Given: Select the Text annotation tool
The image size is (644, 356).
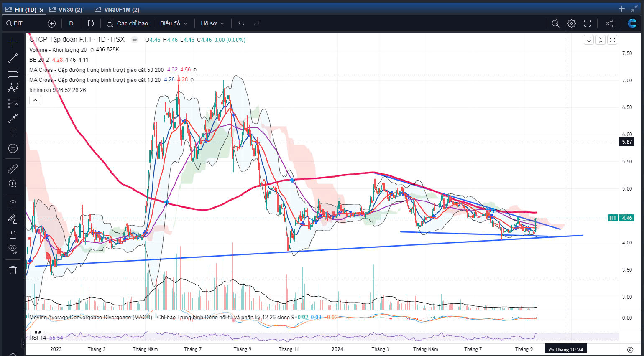Looking at the screenshot, I should [x=13, y=133].
